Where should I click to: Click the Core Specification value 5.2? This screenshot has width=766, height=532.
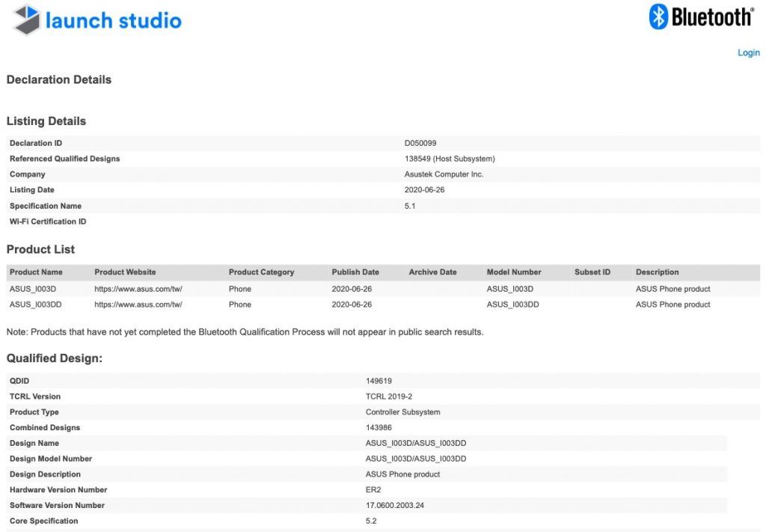tap(371, 522)
